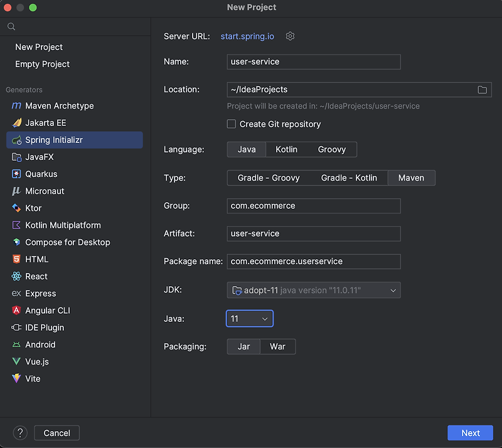Select Ktor generator label
This screenshot has width=502, height=448.
[x=33, y=208]
